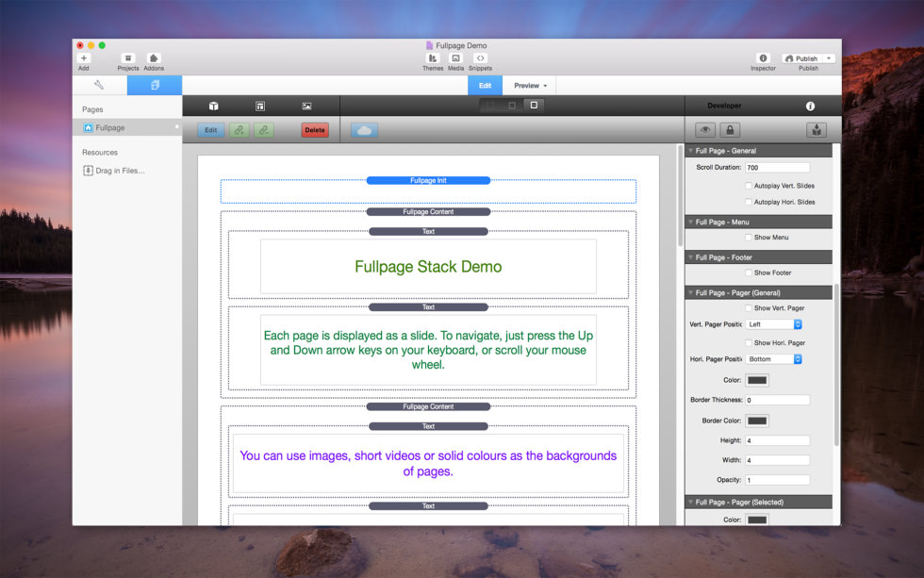Click the stack download icon button

tap(817, 130)
